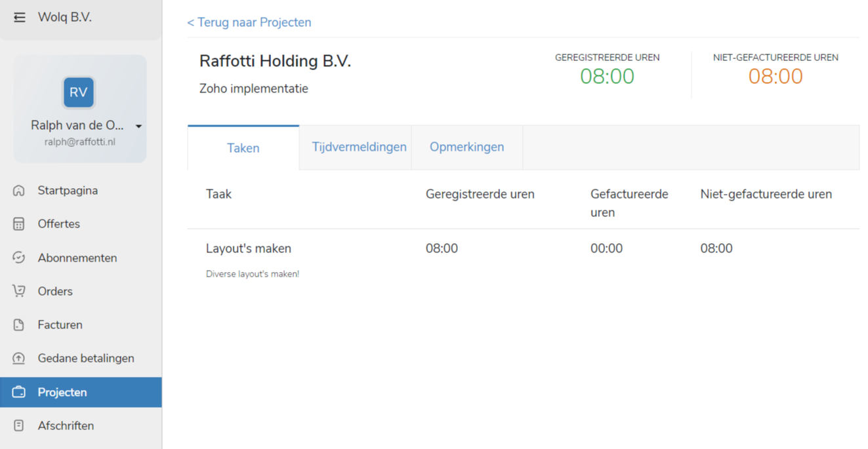Click the NIET-GEFACTUREERDE UREN summary label
The image size is (868, 449).
coord(775,58)
